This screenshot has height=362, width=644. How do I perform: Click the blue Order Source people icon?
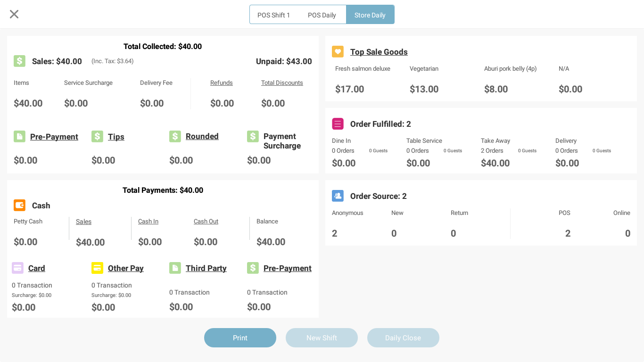point(338,196)
